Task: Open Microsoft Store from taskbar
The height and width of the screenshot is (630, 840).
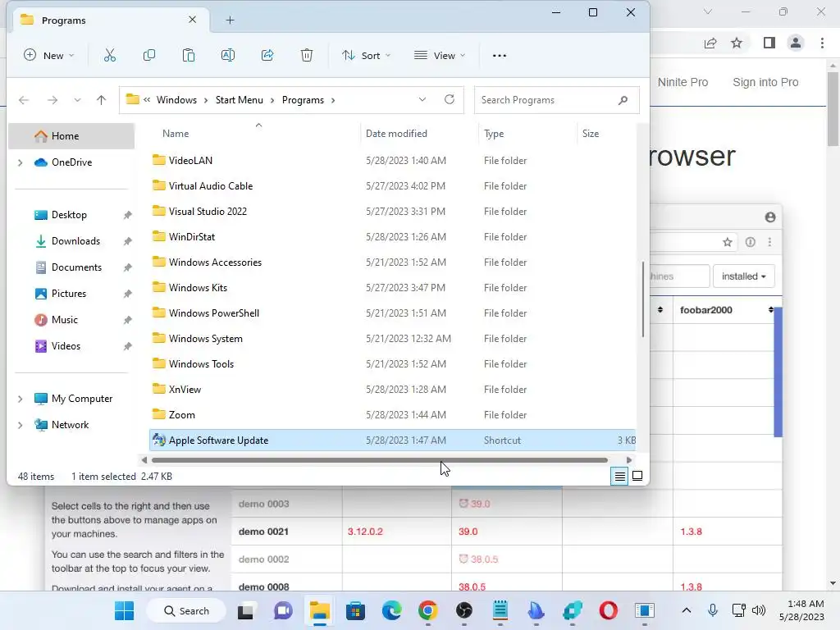Action: [x=355, y=610]
